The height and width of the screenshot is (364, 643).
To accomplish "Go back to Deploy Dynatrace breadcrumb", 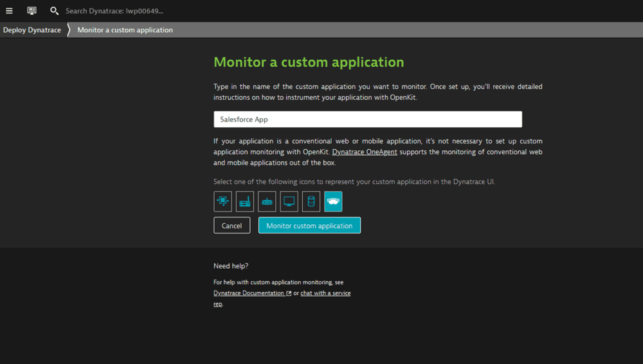I will pyautogui.click(x=32, y=30).
